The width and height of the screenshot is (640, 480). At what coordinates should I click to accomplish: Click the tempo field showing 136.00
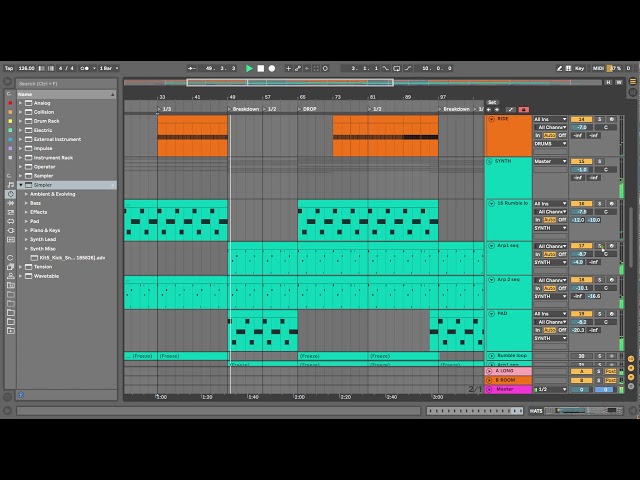coord(27,68)
